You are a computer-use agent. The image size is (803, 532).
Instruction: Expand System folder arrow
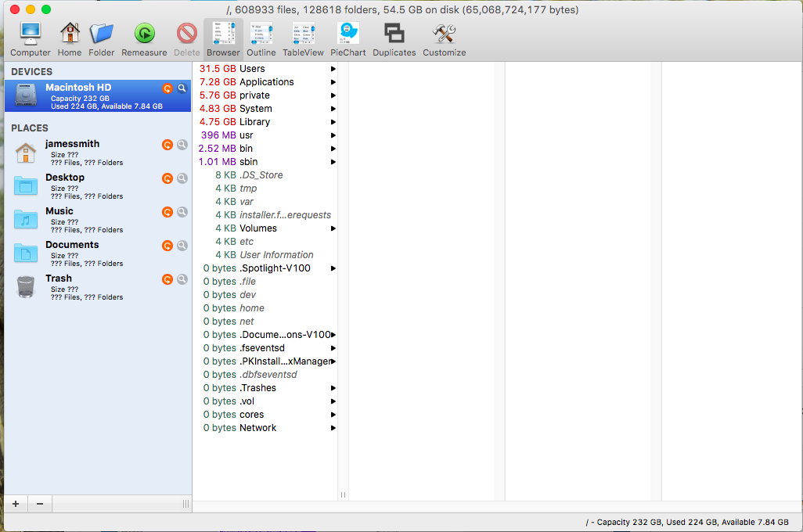333,109
